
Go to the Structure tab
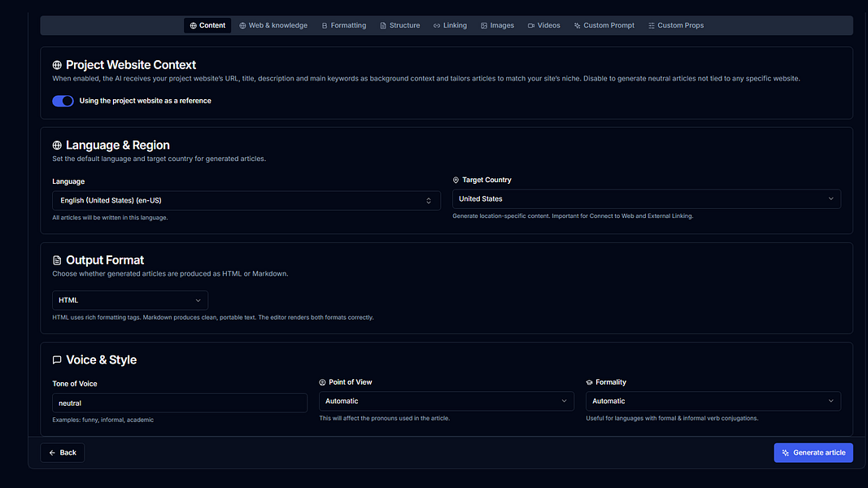399,25
